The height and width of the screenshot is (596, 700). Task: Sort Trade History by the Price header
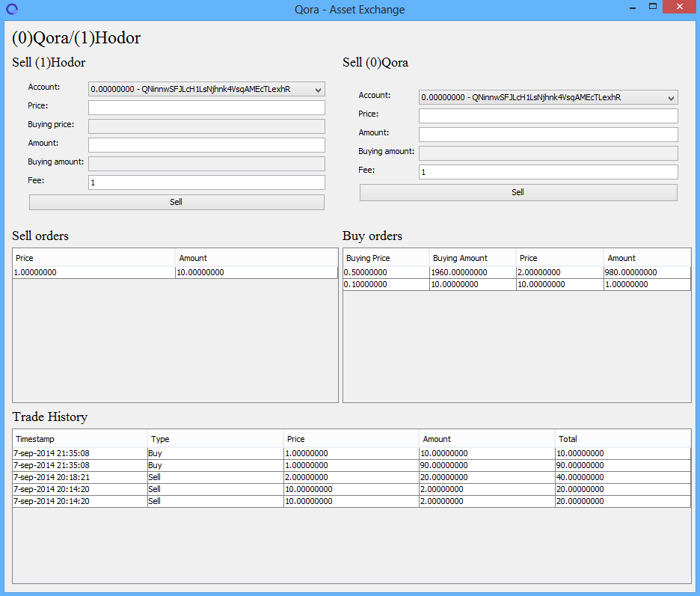point(351,439)
